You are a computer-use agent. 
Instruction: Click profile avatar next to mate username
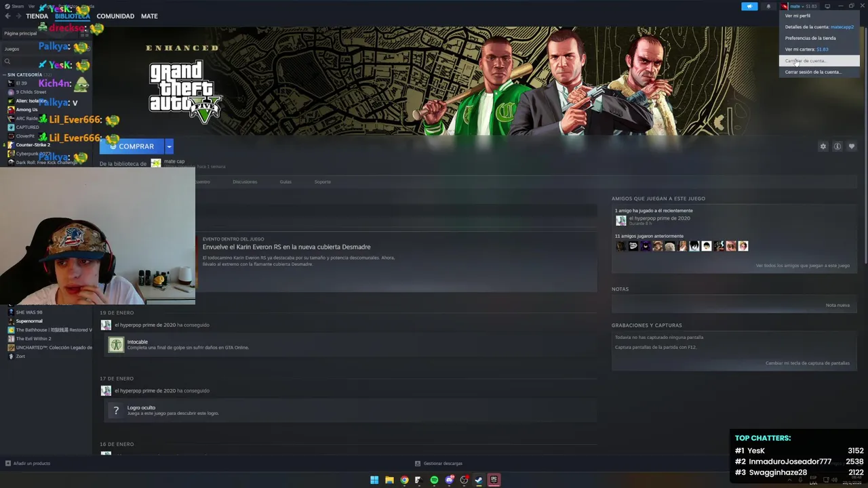(785, 6)
